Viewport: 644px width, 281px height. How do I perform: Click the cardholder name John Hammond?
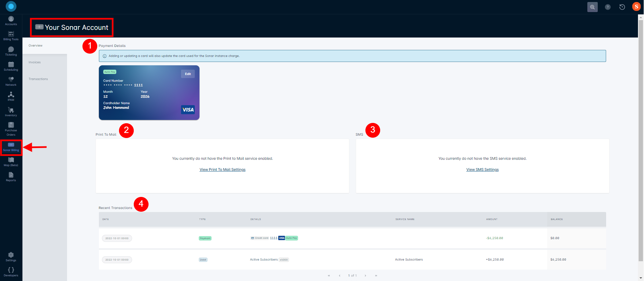[116, 108]
